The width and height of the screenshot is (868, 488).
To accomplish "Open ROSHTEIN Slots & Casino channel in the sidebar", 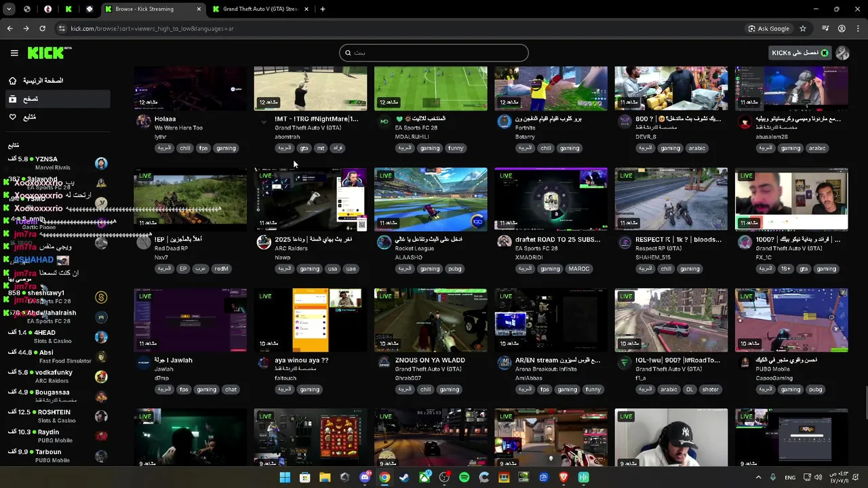I will pyautogui.click(x=57, y=416).
